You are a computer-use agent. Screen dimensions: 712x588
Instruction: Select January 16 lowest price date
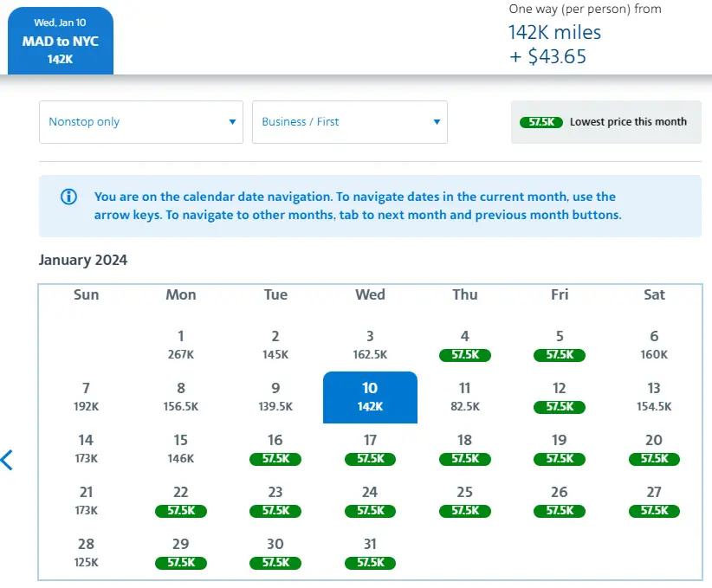pos(275,449)
